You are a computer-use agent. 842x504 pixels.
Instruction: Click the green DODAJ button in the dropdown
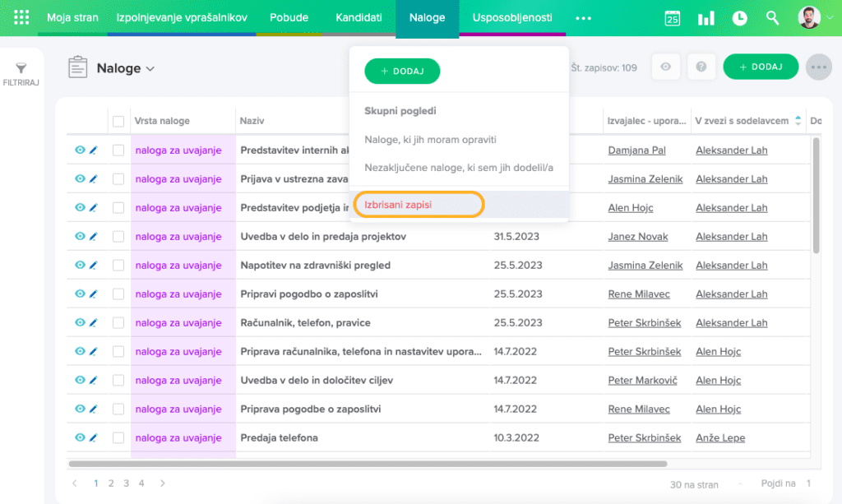pyautogui.click(x=402, y=72)
